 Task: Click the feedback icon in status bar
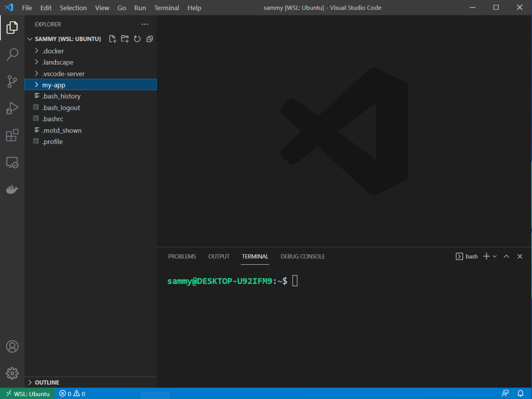point(505,393)
